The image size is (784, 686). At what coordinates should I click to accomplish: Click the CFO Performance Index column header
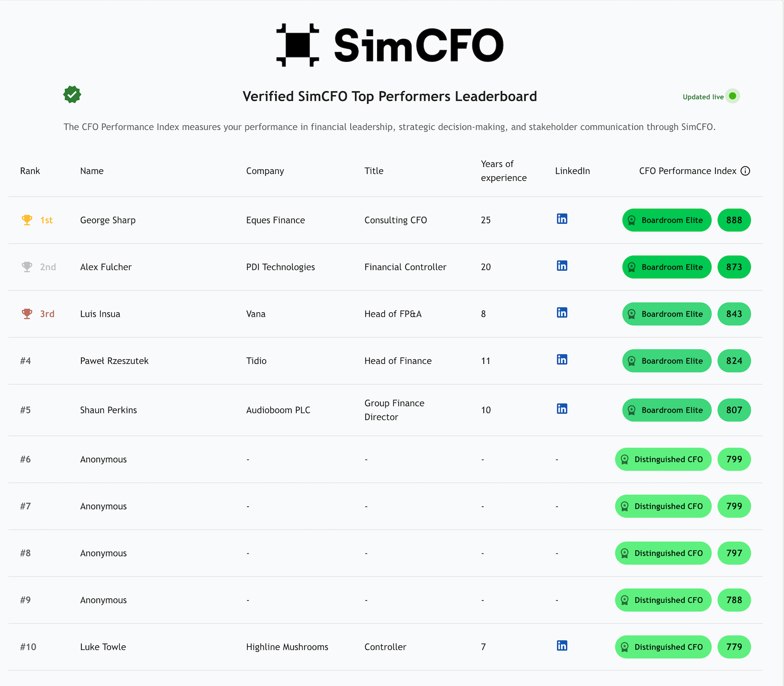coord(688,171)
